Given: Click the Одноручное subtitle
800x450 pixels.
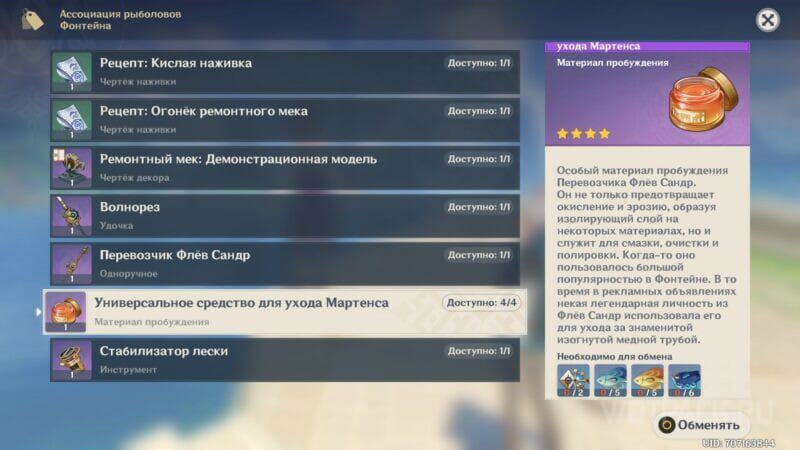Looking at the screenshot, I should point(129,274).
